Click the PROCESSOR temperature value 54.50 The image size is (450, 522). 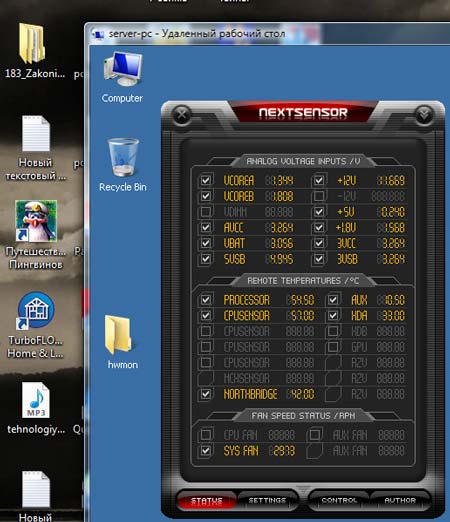[300, 300]
